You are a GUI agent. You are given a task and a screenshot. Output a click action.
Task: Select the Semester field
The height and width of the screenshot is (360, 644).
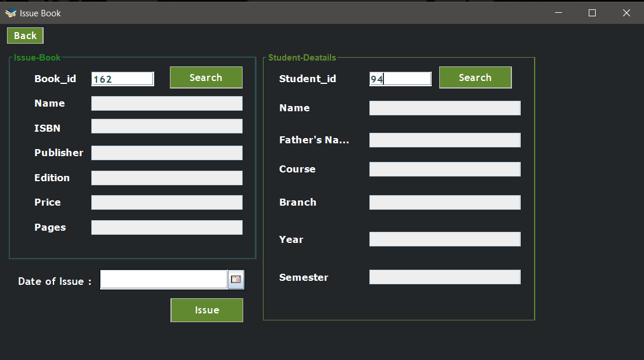(445, 277)
